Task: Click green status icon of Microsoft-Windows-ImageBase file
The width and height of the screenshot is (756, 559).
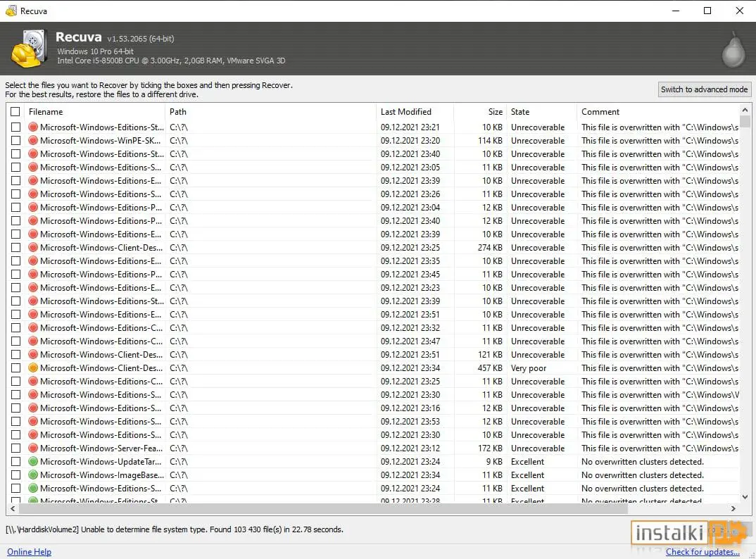Action: coord(33,475)
